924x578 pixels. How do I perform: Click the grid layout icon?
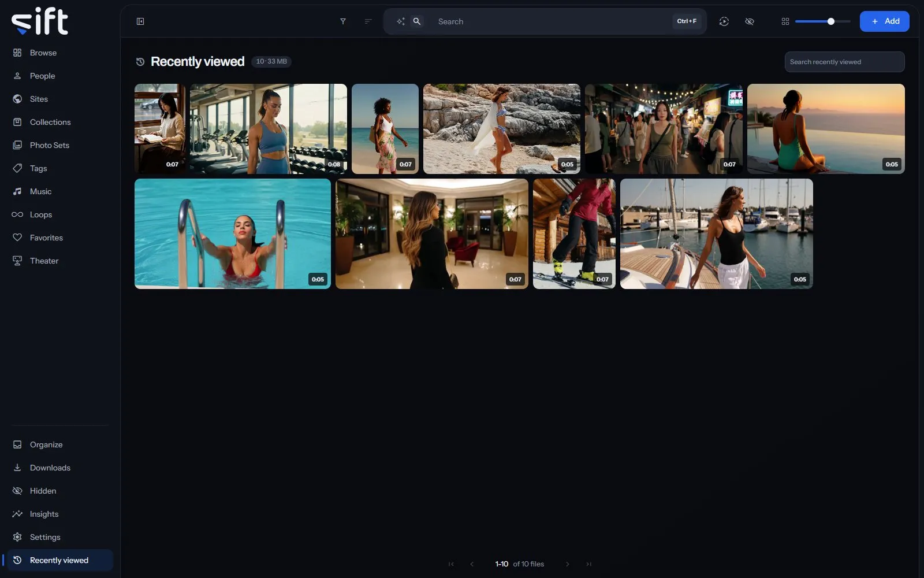click(785, 21)
